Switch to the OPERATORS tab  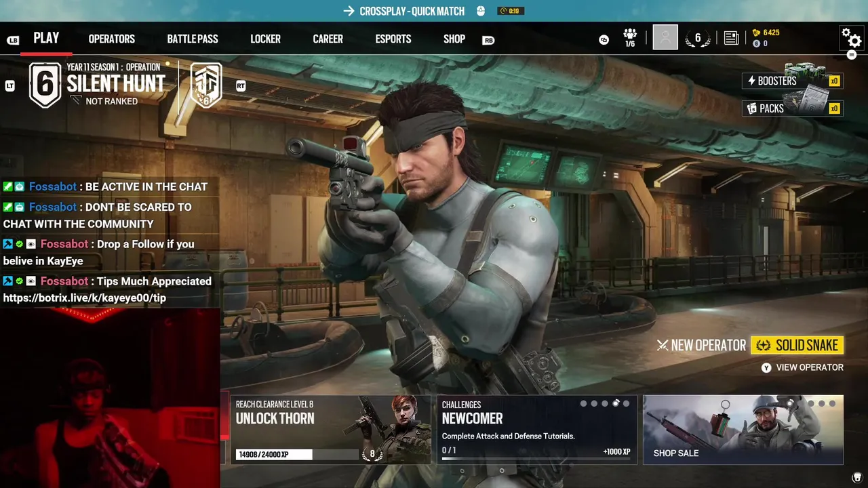112,39
